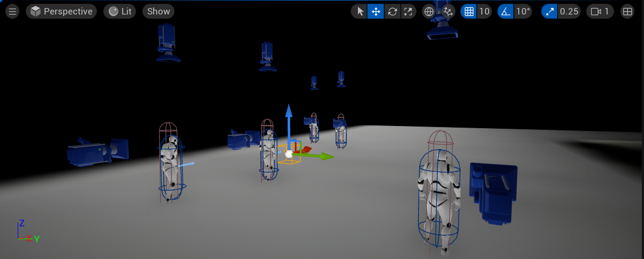Select the large camera actor on far left

coord(97,151)
